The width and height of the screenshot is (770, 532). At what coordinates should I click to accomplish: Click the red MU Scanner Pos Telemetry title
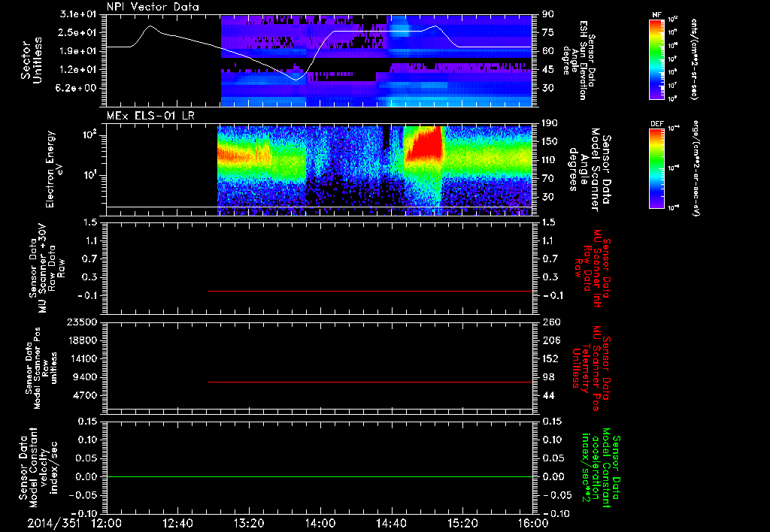click(x=591, y=368)
